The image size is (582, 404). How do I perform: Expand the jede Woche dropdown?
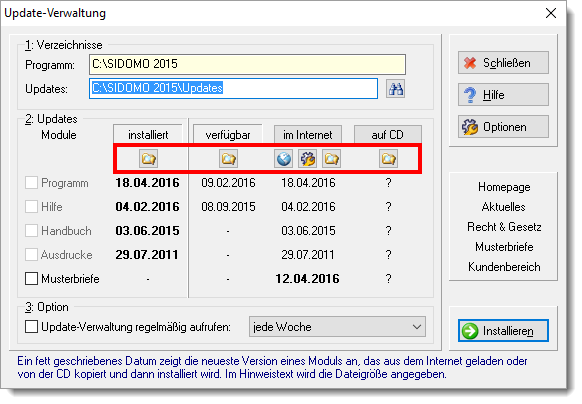337,327
